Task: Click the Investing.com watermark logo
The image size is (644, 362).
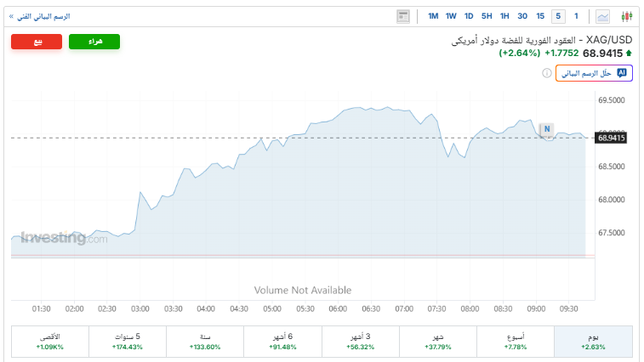Action: [65, 239]
